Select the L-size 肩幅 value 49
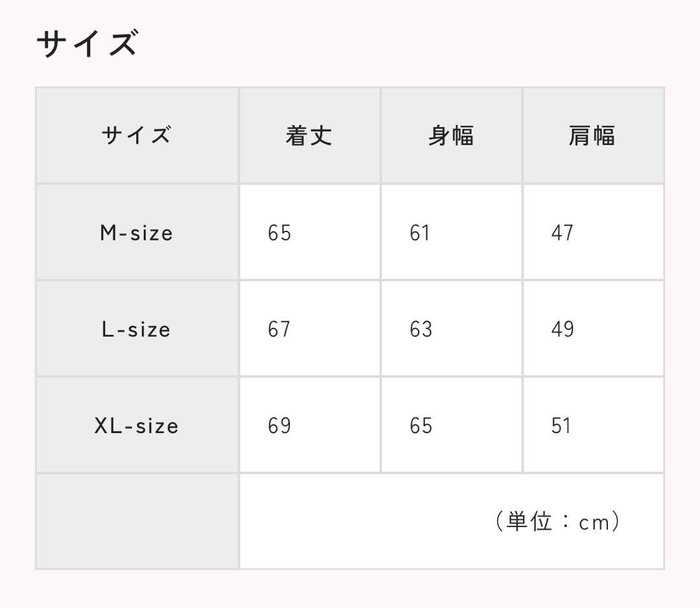700x608 pixels. point(563,329)
